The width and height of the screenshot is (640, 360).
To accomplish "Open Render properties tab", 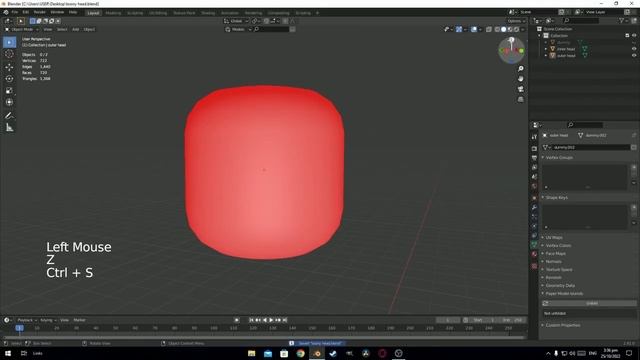I will click(x=534, y=149).
